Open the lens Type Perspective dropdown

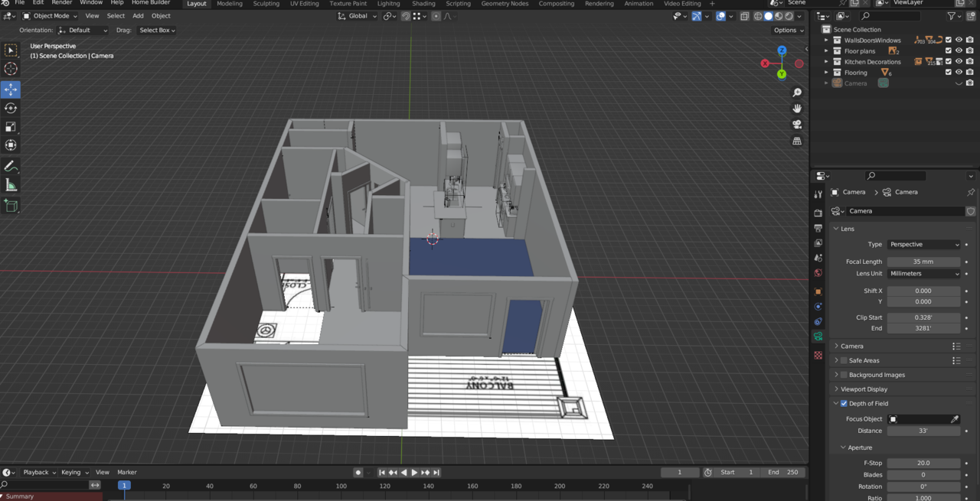[x=923, y=245]
